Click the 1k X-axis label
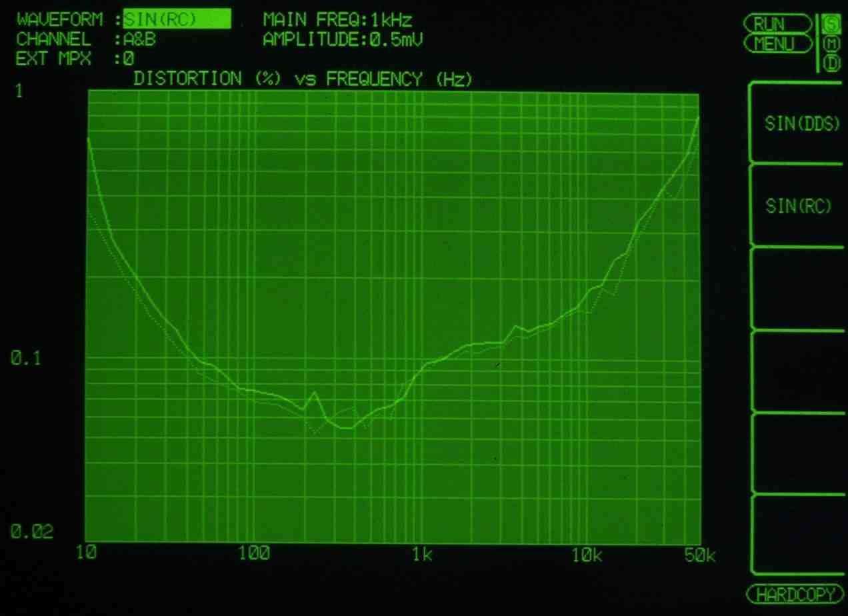This screenshot has width=848, height=616. (422, 554)
